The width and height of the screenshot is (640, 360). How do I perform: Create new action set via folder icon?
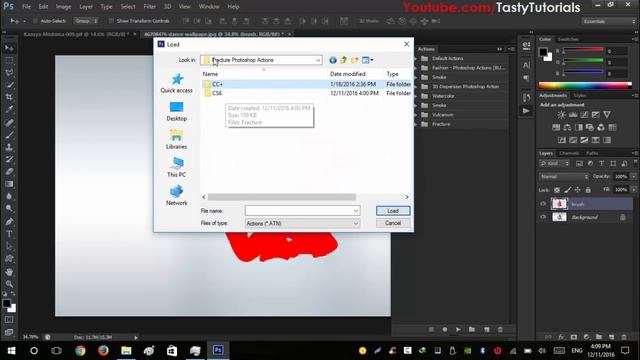pyautogui.click(x=472, y=329)
